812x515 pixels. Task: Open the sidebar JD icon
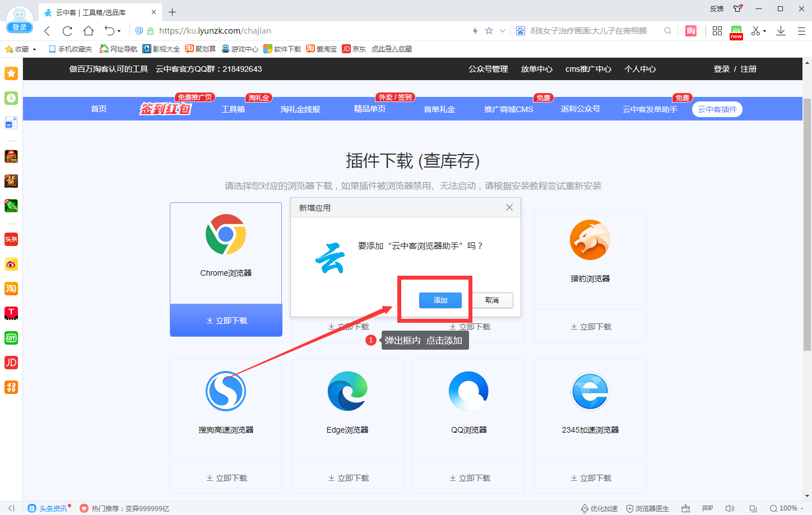pyautogui.click(x=11, y=363)
